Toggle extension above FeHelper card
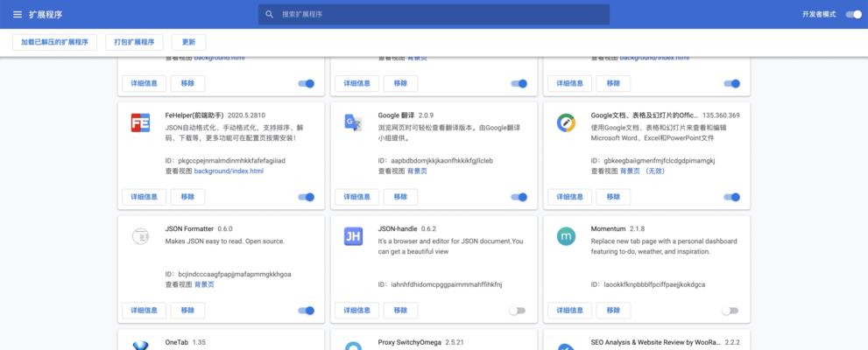 pos(307,83)
